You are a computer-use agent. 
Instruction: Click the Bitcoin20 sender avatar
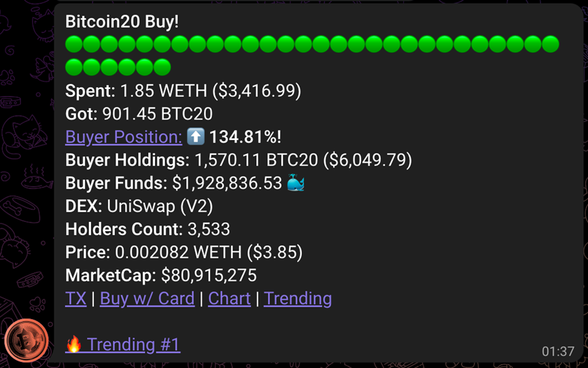click(x=27, y=340)
